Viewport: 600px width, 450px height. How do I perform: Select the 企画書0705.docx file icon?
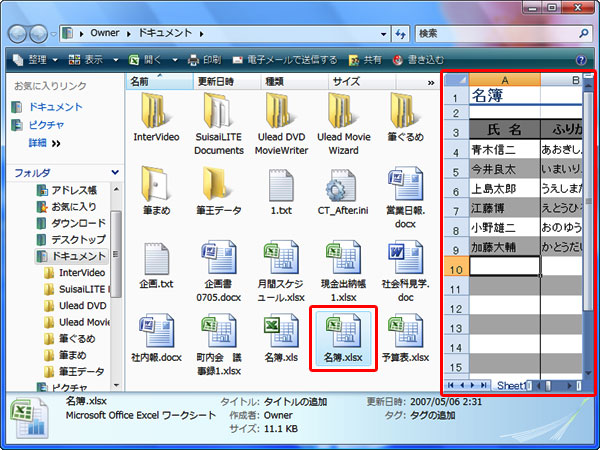point(218,257)
